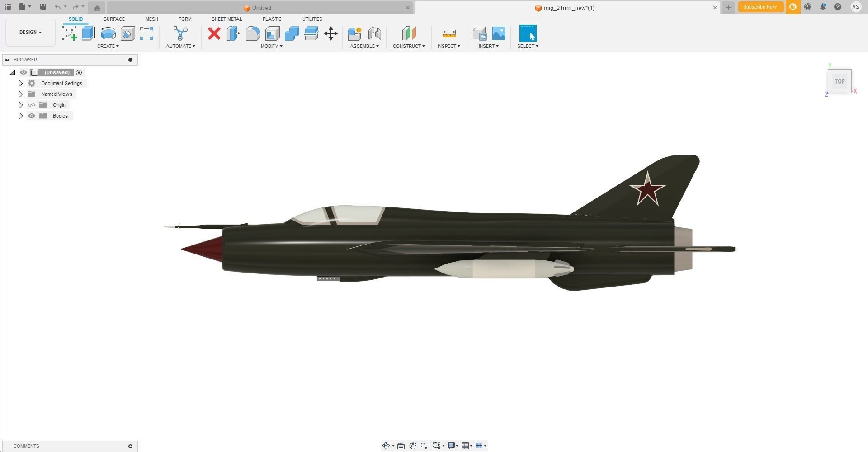Open the Grid and Snaps dropdown
The image size is (868, 452).
[x=467, y=446]
